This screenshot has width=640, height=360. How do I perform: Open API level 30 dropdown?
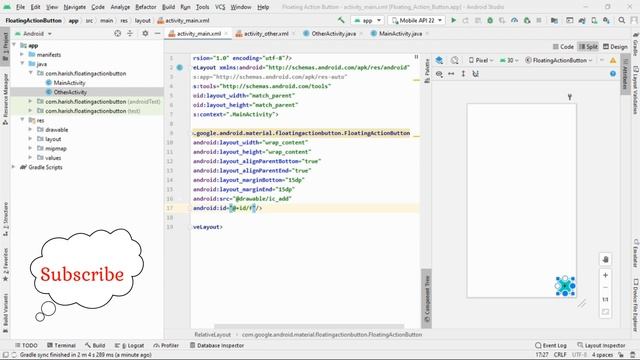509,60
